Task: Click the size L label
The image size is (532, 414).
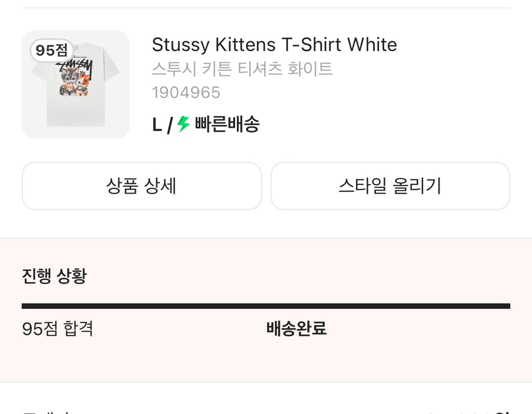Action: click(157, 125)
